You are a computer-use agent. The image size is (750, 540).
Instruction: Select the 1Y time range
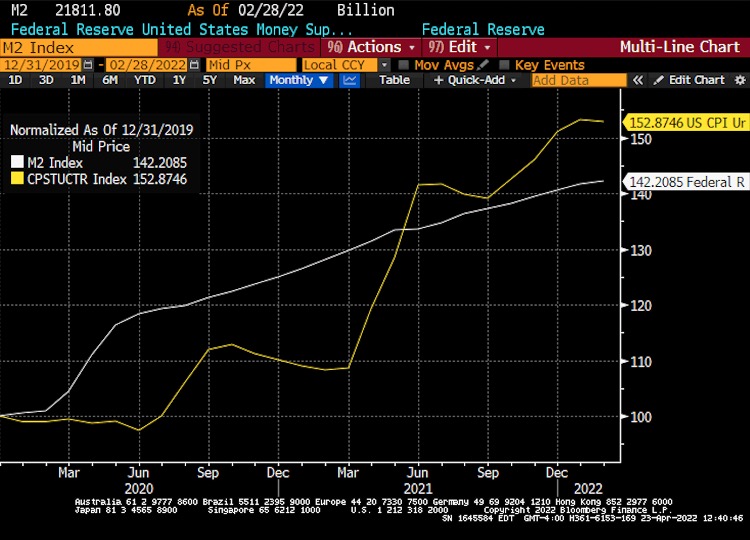(179, 80)
